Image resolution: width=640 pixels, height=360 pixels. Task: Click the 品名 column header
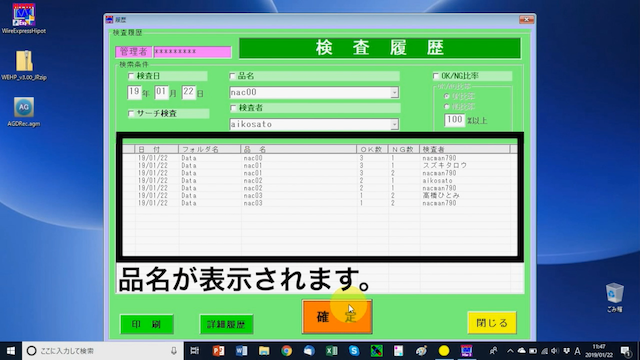[x=298, y=149]
